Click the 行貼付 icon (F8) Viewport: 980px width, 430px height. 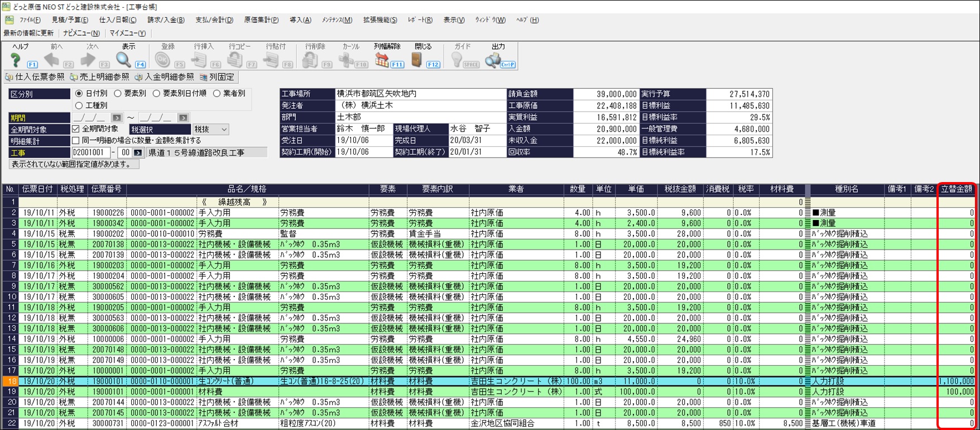[271, 60]
